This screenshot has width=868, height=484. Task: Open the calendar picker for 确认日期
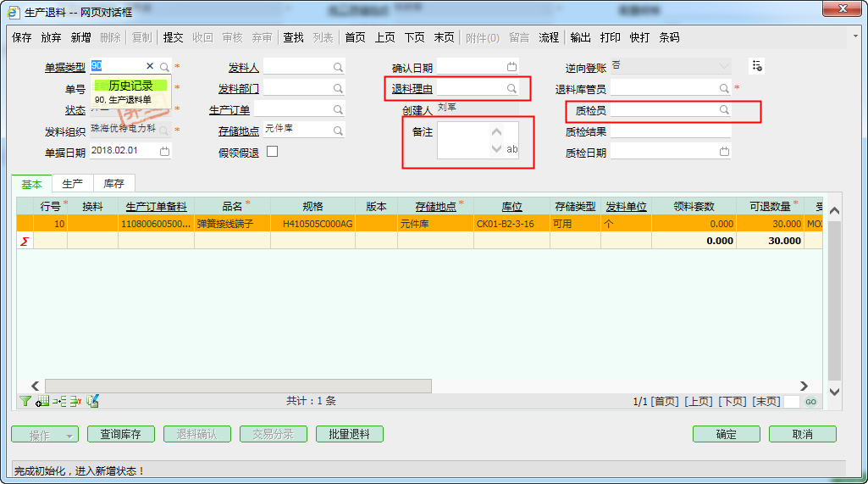[x=511, y=67]
